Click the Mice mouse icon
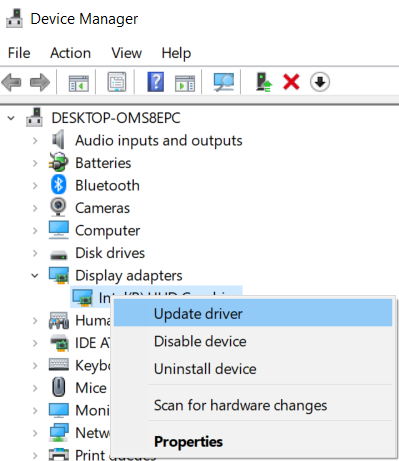 tap(59, 387)
